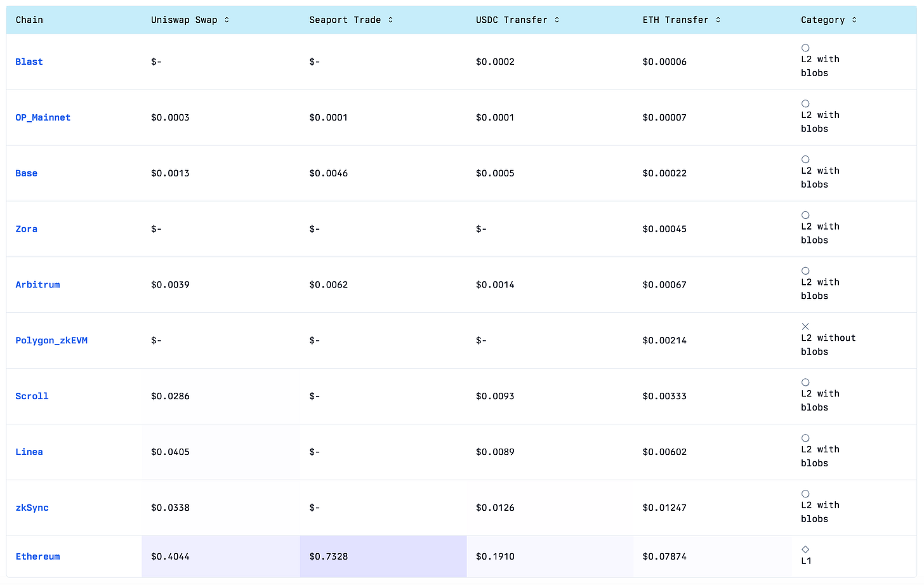Sort by USDC Transfer arrows icon

[x=557, y=20]
